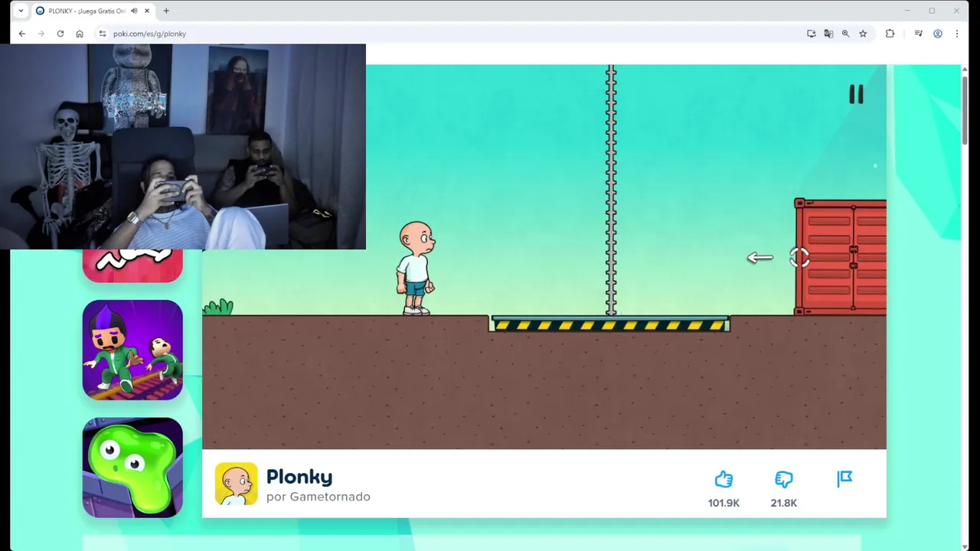980x551 pixels.
Task: Click the Plonky like thumbs-up icon
Action: click(x=724, y=479)
